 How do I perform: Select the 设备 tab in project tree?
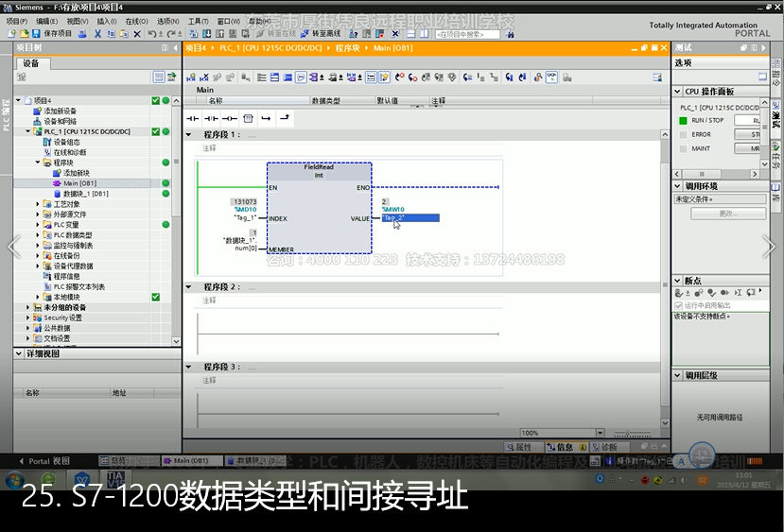[x=33, y=63]
